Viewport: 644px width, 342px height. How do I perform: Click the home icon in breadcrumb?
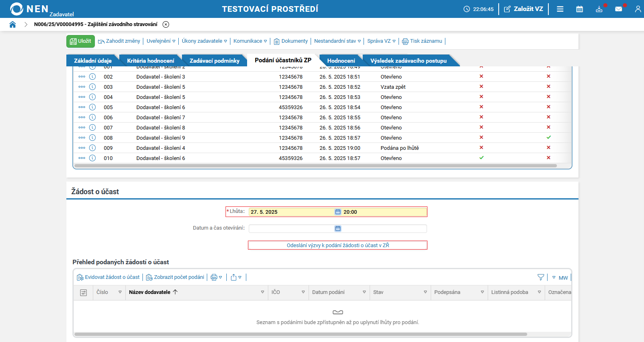[x=13, y=24]
